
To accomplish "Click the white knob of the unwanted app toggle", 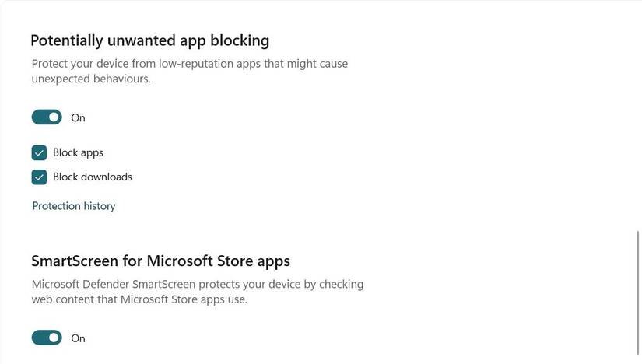I will coord(54,117).
